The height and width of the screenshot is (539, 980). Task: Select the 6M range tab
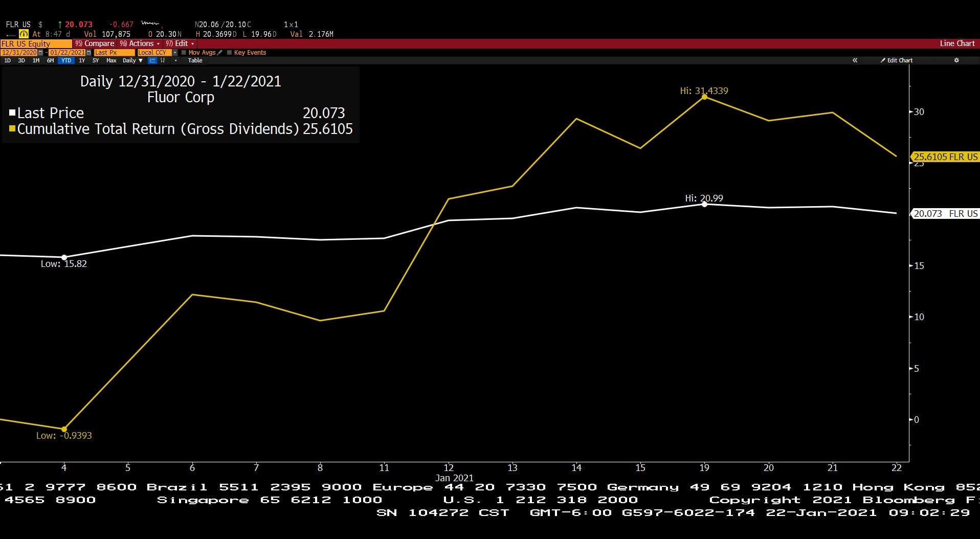click(x=50, y=60)
